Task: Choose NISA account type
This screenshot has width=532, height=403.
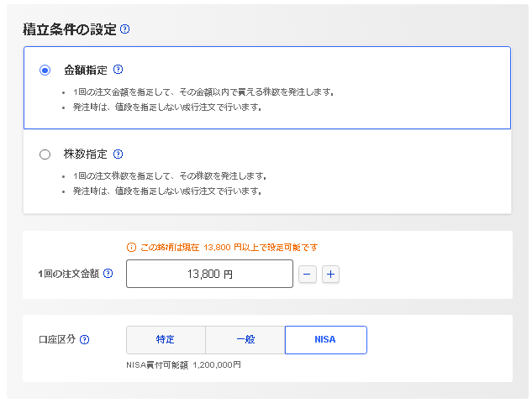Action: pos(325,340)
